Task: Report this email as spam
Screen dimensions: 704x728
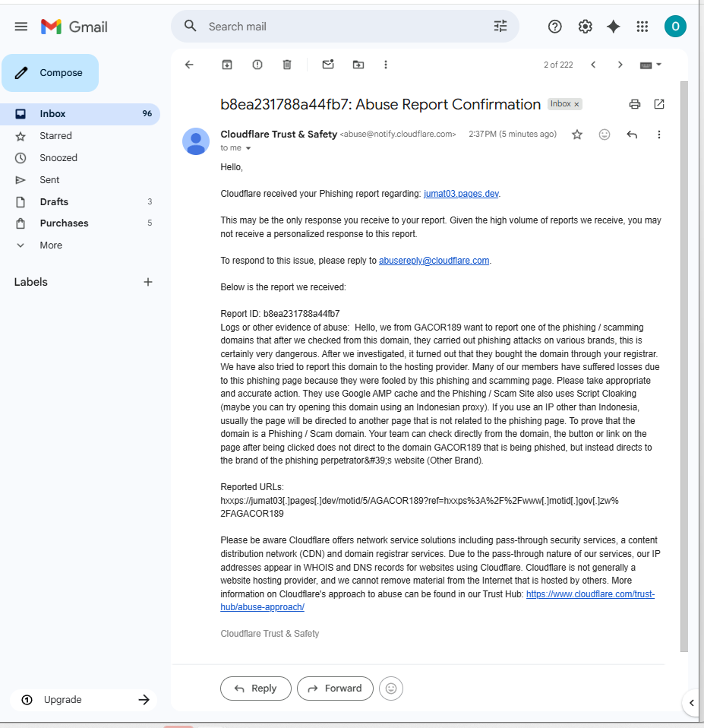Action: tap(257, 65)
